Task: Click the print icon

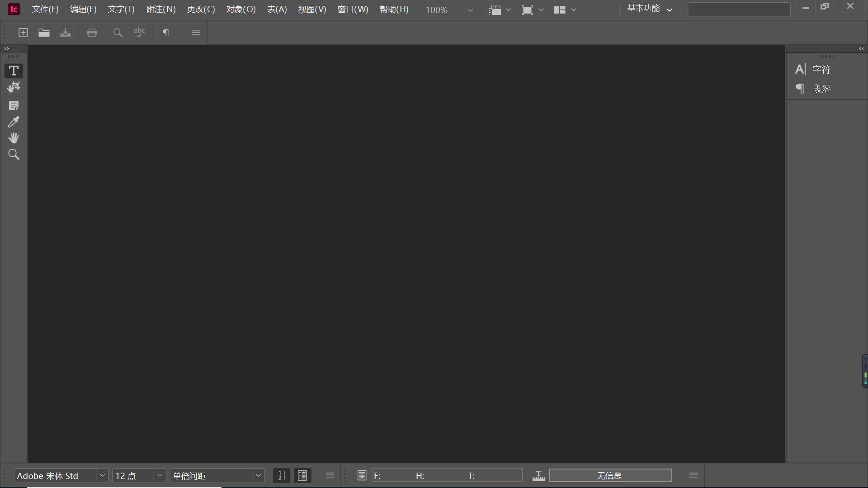Action: (92, 33)
